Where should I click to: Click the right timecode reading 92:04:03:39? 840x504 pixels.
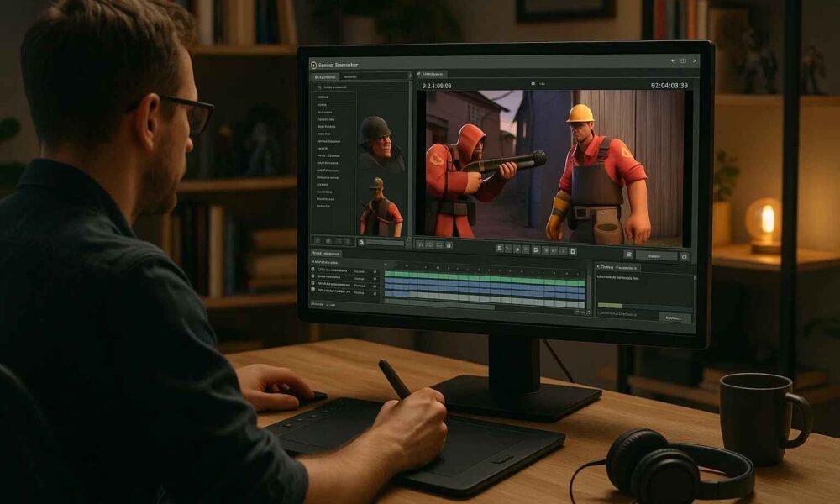click(669, 86)
